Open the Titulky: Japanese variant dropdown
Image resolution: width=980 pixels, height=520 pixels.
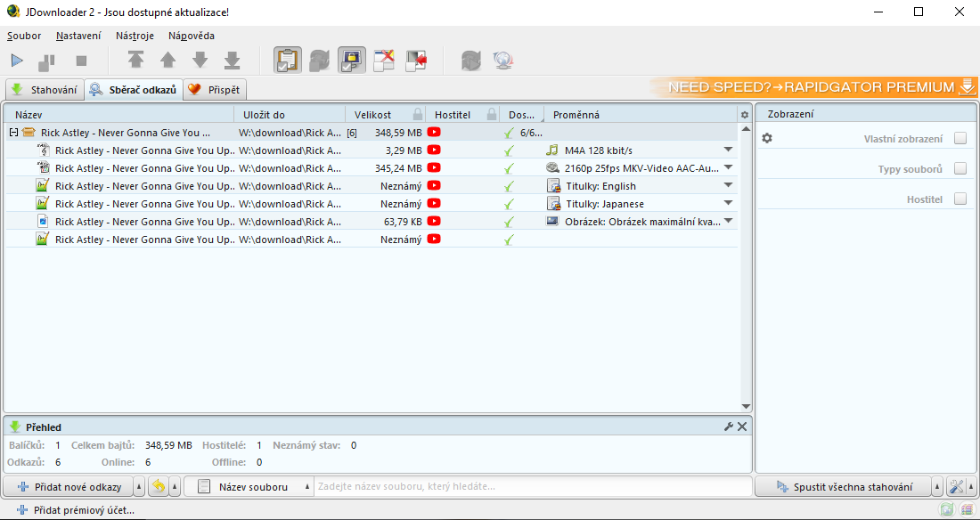tap(728, 204)
